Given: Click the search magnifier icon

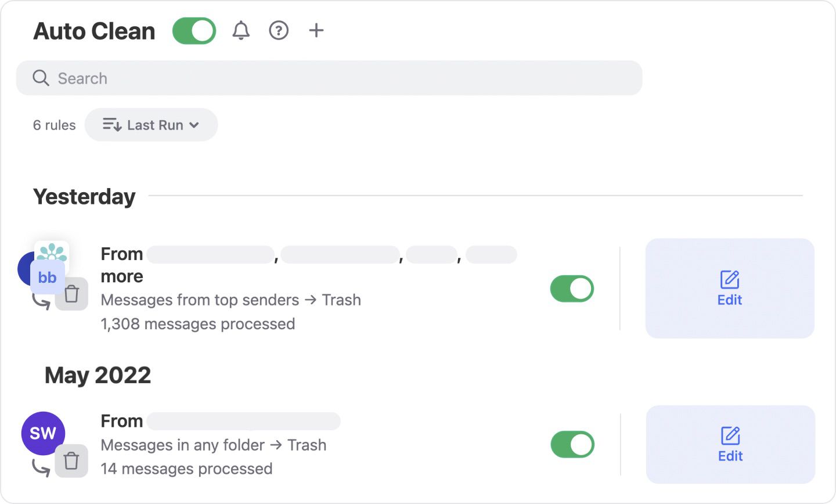Looking at the screenshot, I should coord(40,78).
